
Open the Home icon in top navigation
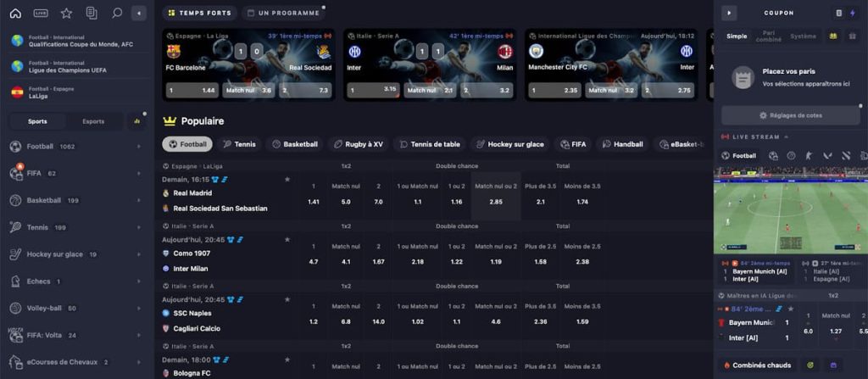[x=15, y=14]
